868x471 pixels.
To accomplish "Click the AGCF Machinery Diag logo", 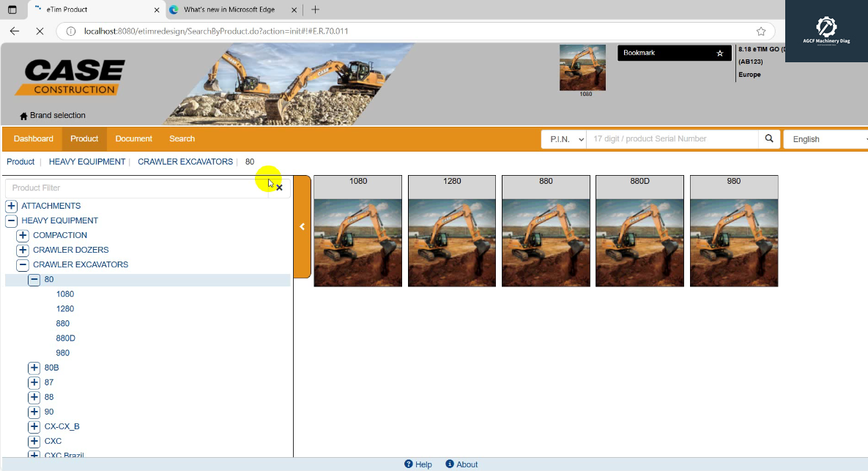I will 826,31.
